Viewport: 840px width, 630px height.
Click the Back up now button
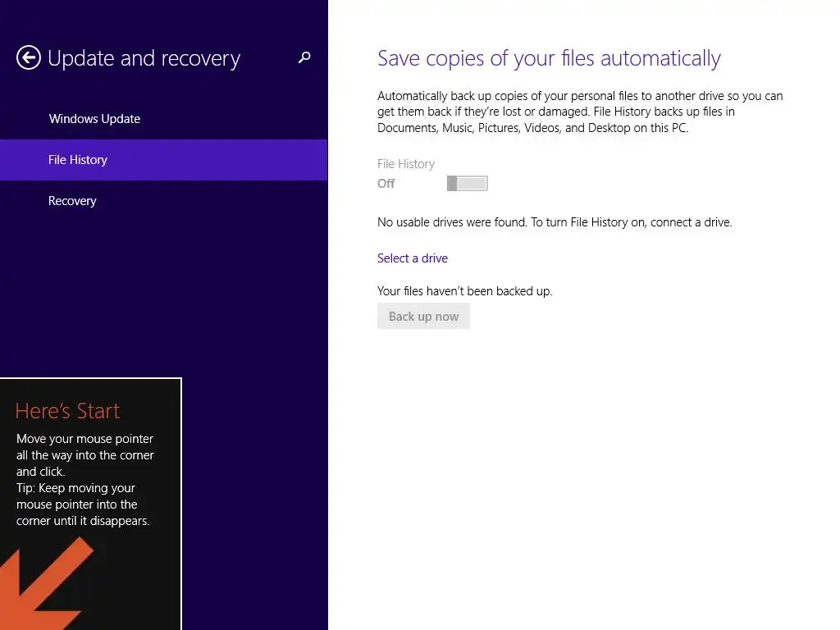pos(423,316)
